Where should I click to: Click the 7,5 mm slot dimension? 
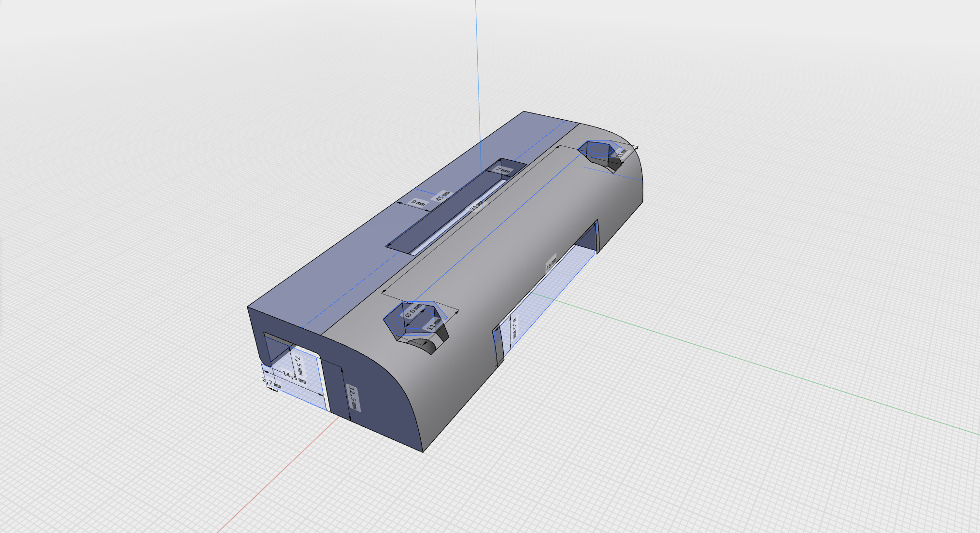coord(298,365)
